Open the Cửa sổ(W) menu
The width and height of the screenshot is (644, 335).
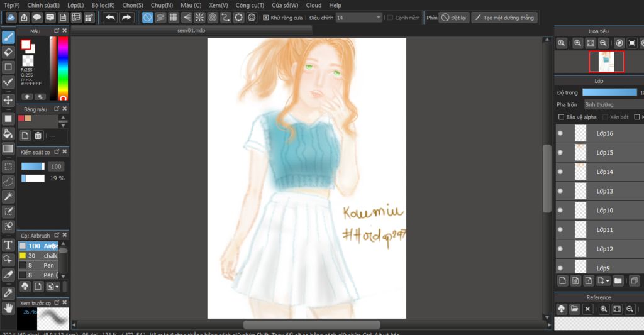285,5
